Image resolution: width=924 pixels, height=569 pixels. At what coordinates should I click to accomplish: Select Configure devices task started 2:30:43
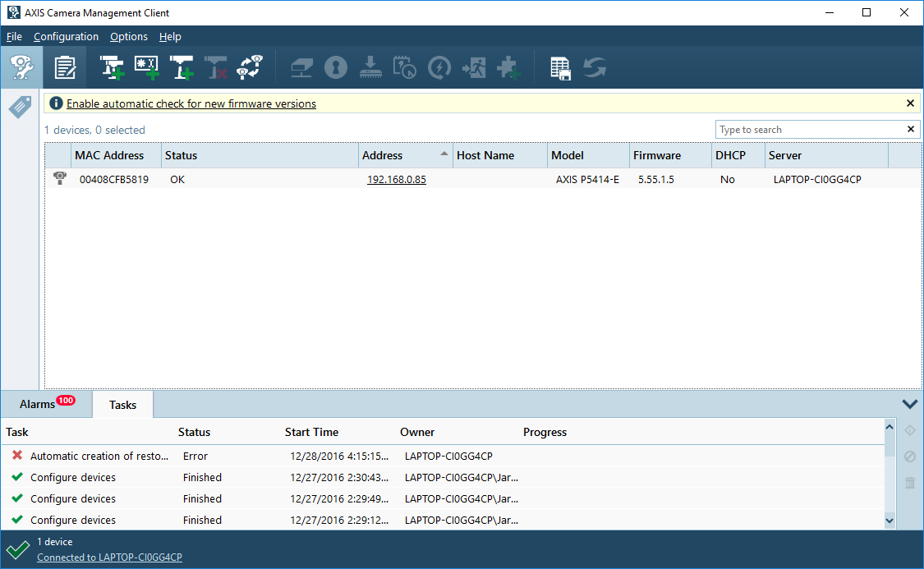coord(443,477)
